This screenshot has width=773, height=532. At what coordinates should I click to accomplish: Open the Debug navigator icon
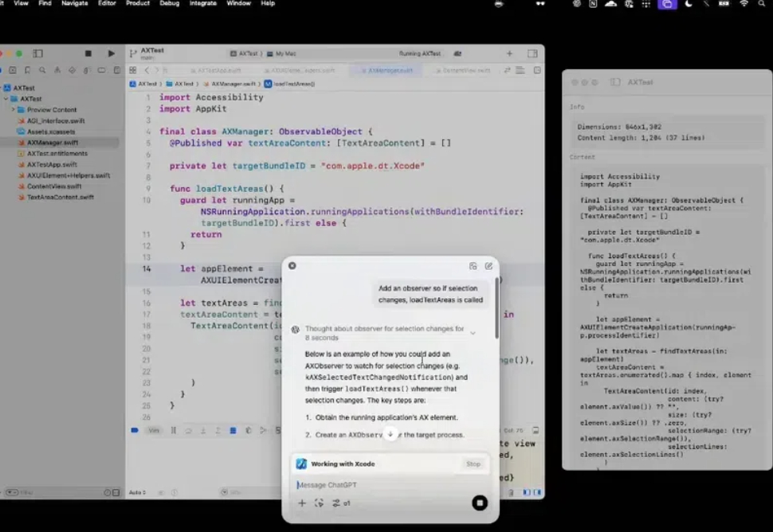pos(87,70)
